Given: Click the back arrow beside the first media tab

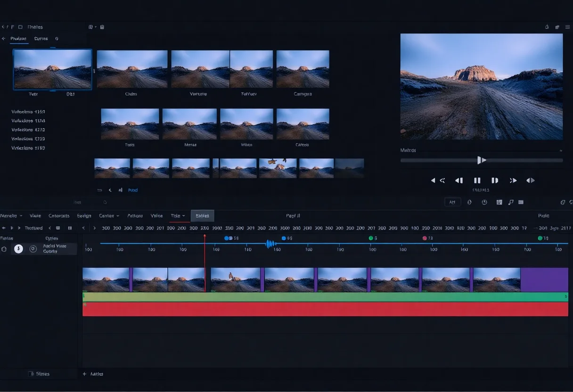Looking at the screenshot, I should coord(4,39).
